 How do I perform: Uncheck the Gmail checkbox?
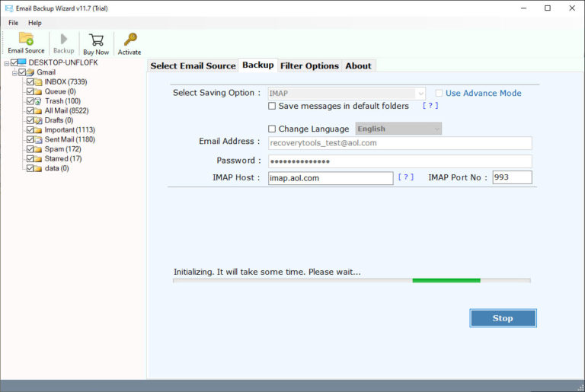tap(22, 72)
